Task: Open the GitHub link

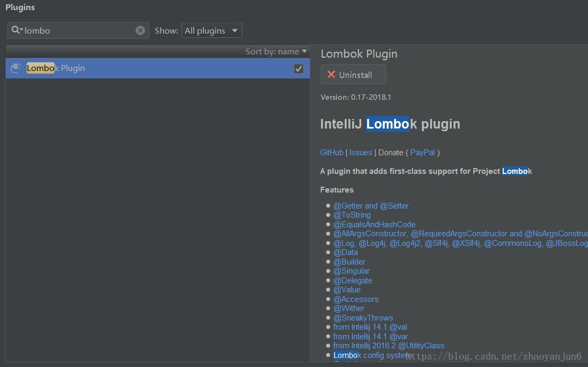Action: pos(332,153)
